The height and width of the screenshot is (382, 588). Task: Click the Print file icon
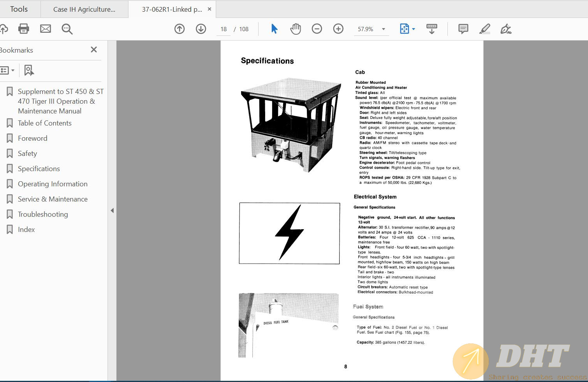click(x=24, y=28)
